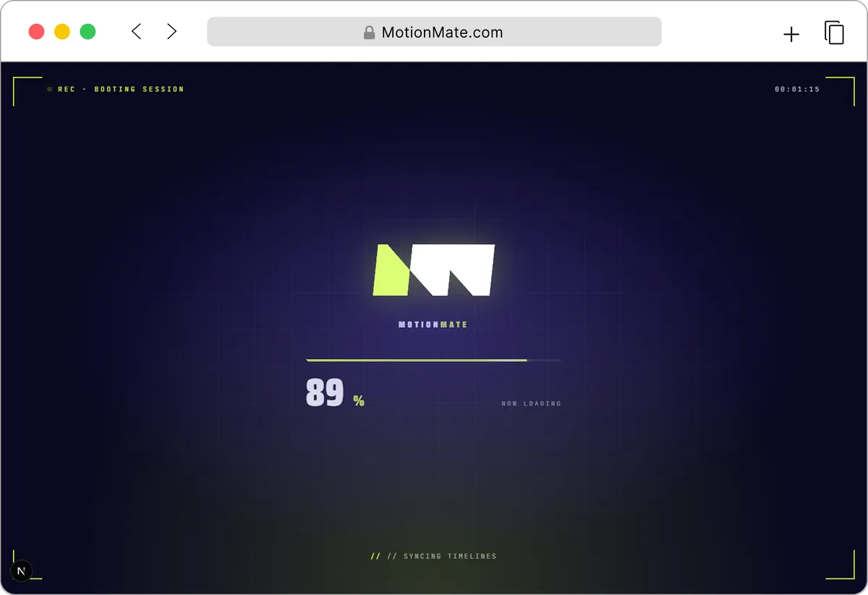The image size is (868, 595).
Task: Click the browser forward arrow
Action: [x=171, y=32]
